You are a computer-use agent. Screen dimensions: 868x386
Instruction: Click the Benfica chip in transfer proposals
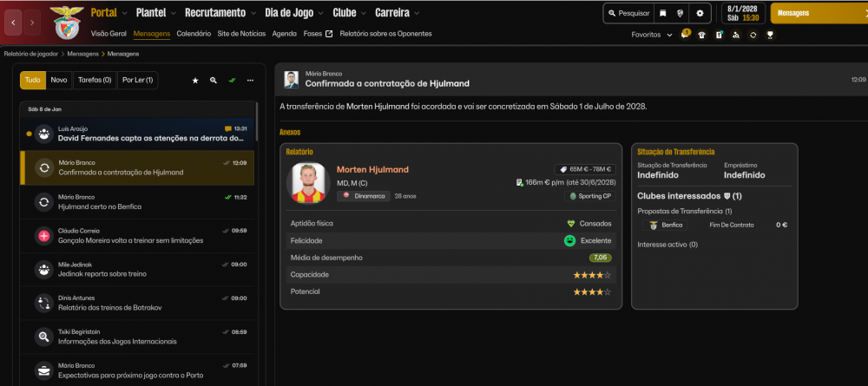coord(665,225)
